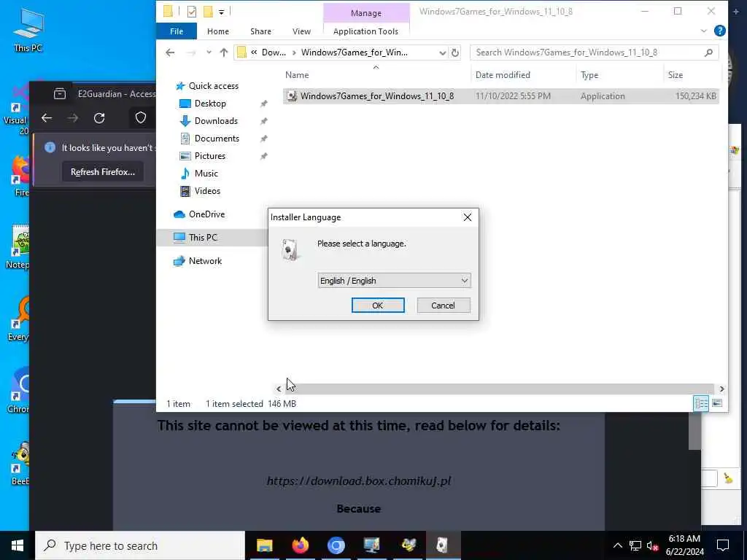Open Desktop in the navigation pane

point(210,104)
